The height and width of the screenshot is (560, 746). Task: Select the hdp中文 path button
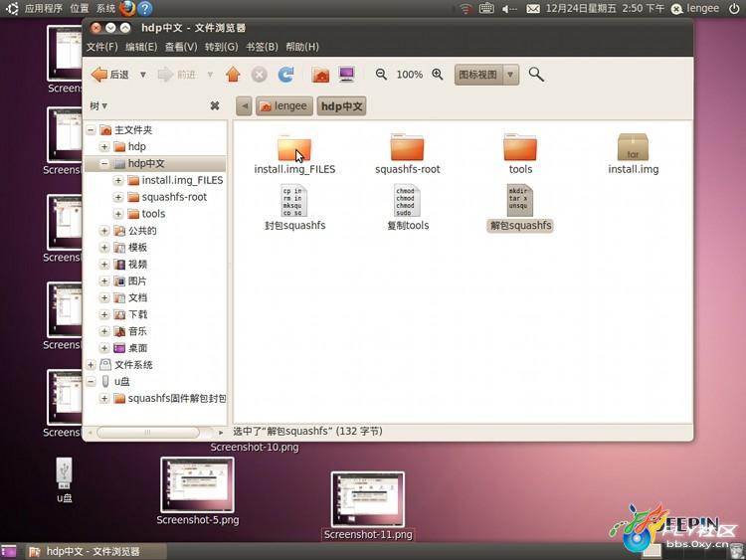click(x=341, y=106)
